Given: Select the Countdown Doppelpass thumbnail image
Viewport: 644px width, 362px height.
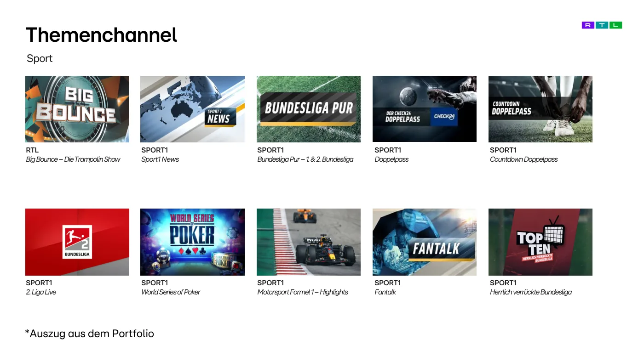Looking at the screenshot, I should click(540, 109).
